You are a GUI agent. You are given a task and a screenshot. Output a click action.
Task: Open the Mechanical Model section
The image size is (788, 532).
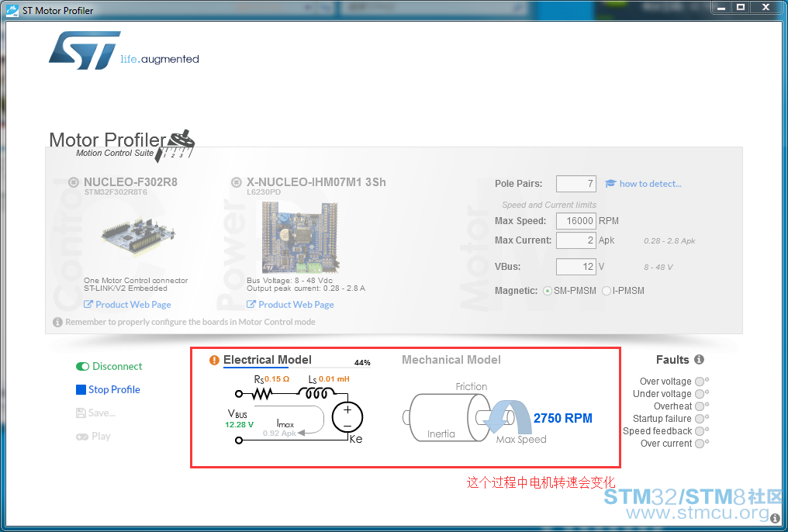click(x=451, y=360)
